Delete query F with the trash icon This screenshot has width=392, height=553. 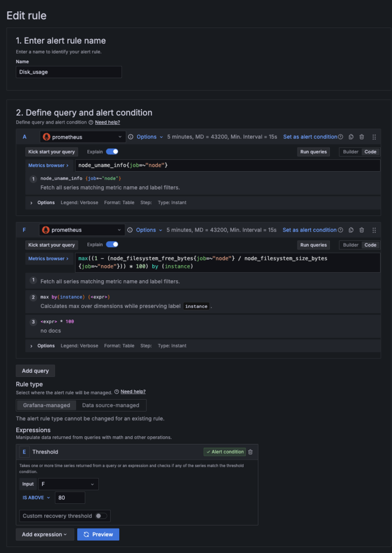[362, 230]
